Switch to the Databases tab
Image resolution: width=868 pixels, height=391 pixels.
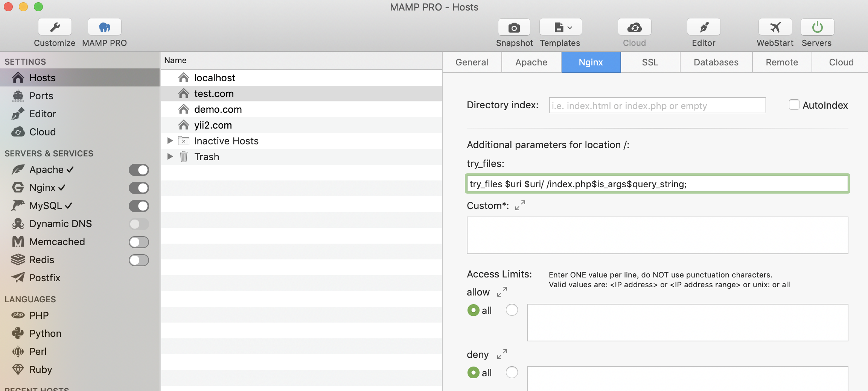[716, 62]
